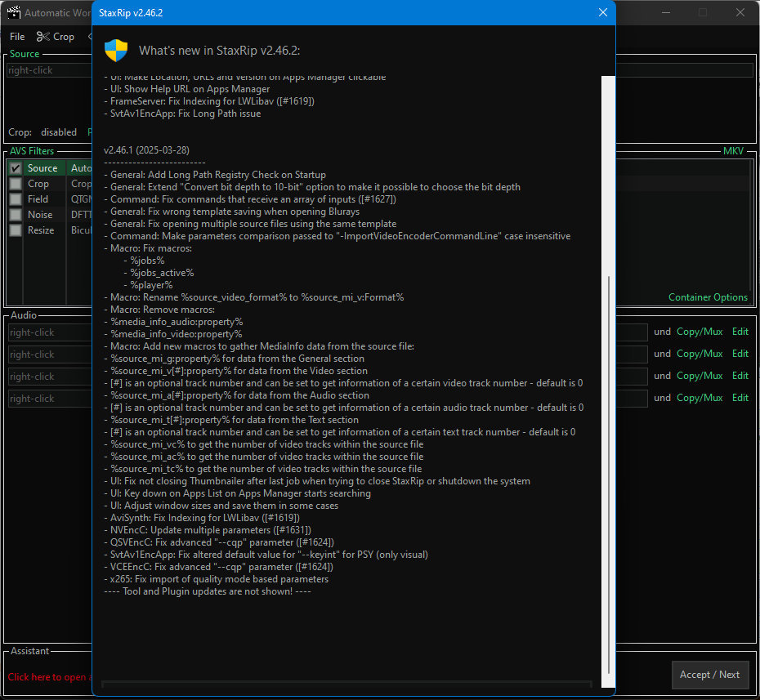Click the '%jobs_active%' macro line
760x700 pixels.
tap(159, 273)
